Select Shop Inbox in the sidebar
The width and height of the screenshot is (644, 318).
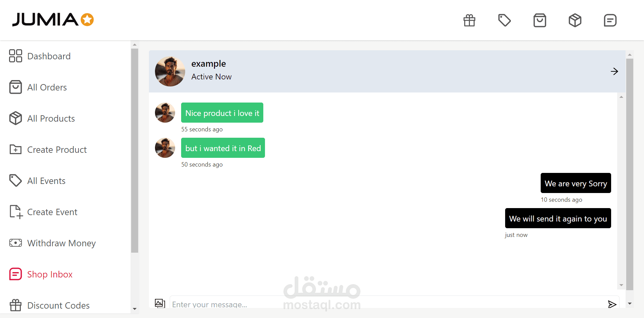tap(41, 274)
